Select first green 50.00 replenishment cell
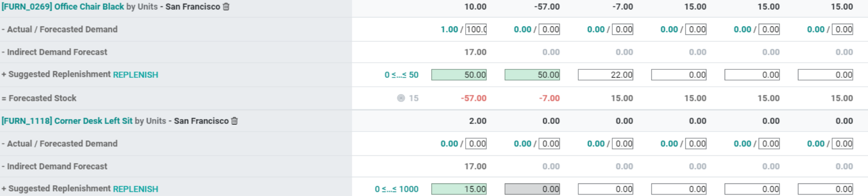The image size is (868, 196). click(x=459, y=75)
